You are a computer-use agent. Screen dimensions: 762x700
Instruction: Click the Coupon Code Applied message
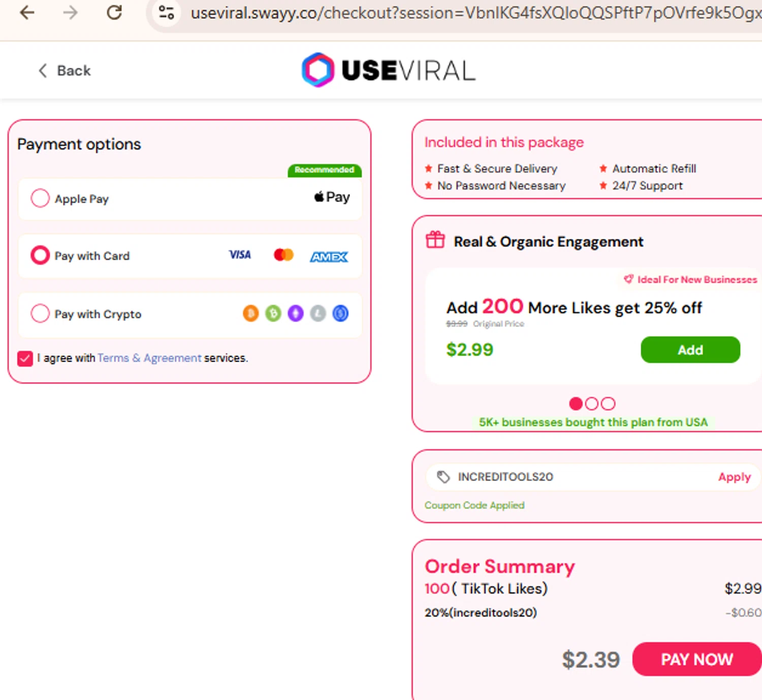coord(474,505)
